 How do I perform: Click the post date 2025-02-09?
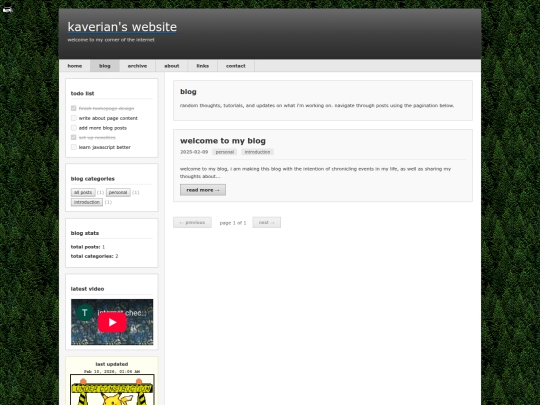(x=194, y=152)
